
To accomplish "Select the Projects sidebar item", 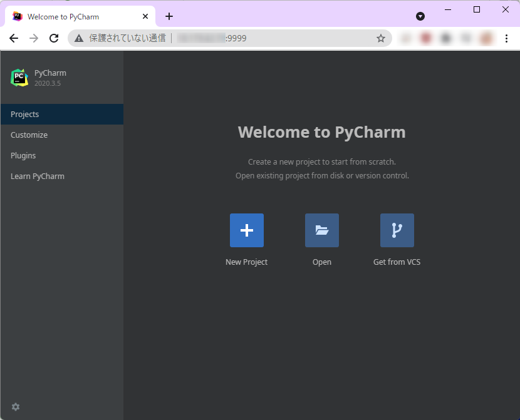I will tap(62, 115).
